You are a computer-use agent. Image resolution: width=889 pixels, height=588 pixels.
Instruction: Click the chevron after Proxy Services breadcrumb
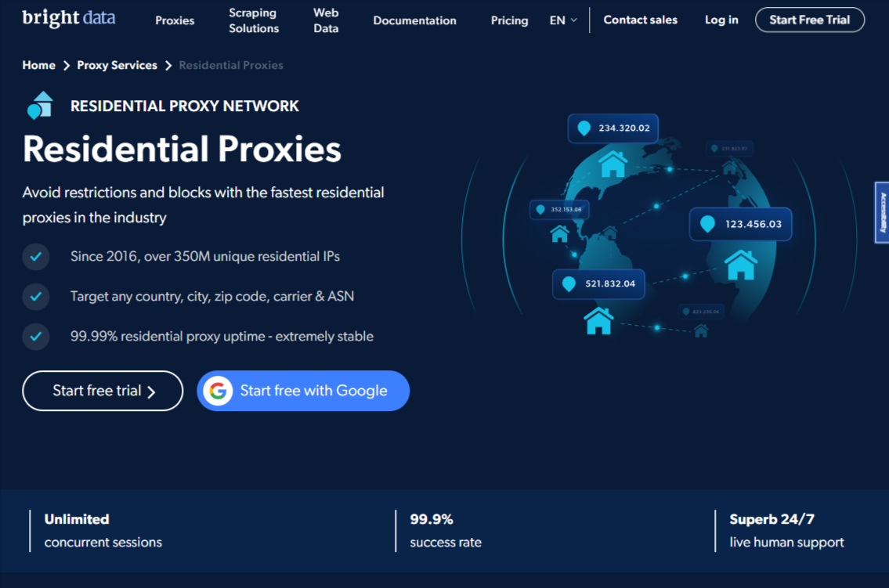168,66
